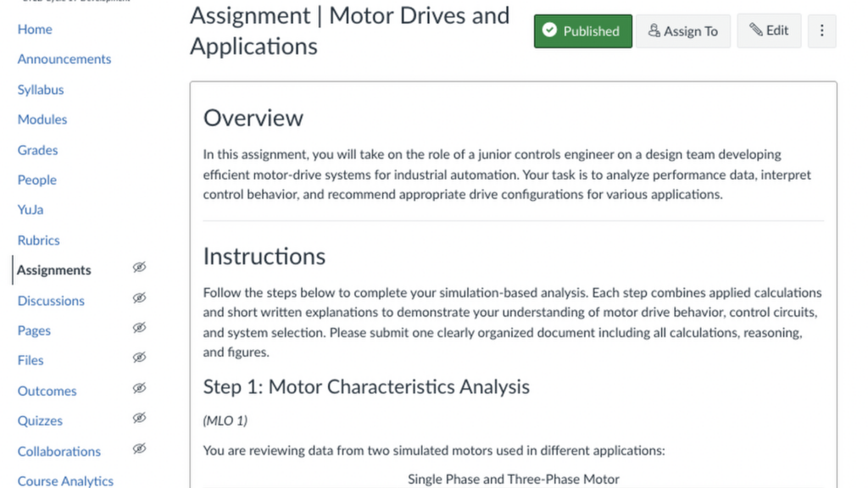Toggle the assignment's Published state
Screen dimensions: 868x488
[582, 30]
